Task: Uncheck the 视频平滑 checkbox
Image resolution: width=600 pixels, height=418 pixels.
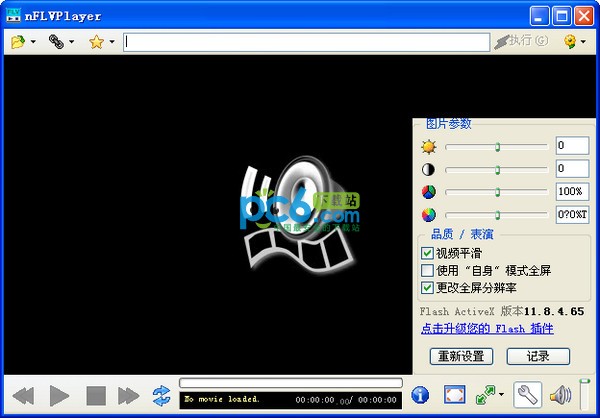Action: (427, 253)
